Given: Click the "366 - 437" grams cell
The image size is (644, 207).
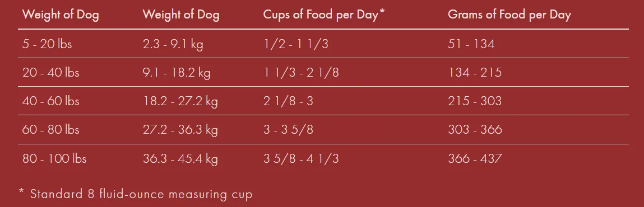Looking at the screenshot, I should tap(475, 158).
